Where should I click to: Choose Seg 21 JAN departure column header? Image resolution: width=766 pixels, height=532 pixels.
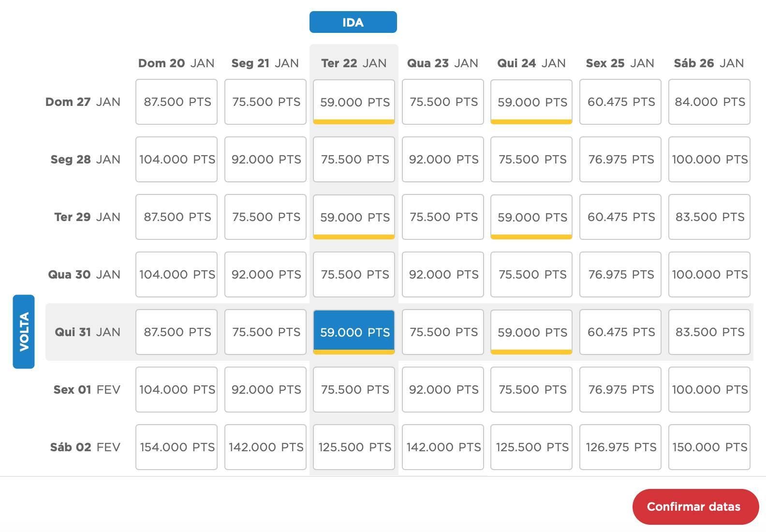tap(265, 63)
